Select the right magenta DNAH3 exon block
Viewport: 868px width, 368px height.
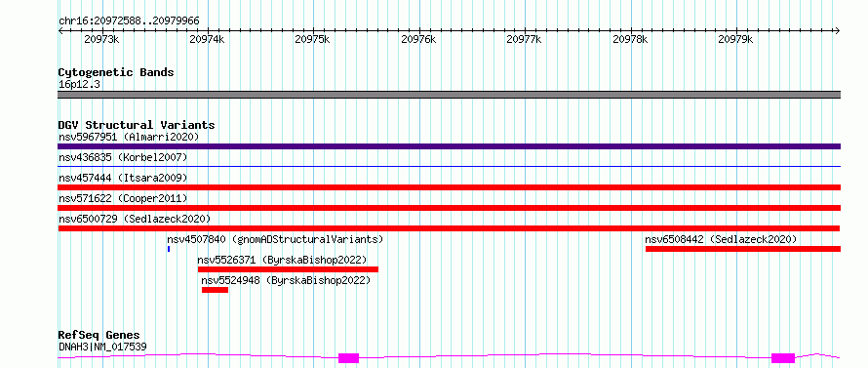783,358
